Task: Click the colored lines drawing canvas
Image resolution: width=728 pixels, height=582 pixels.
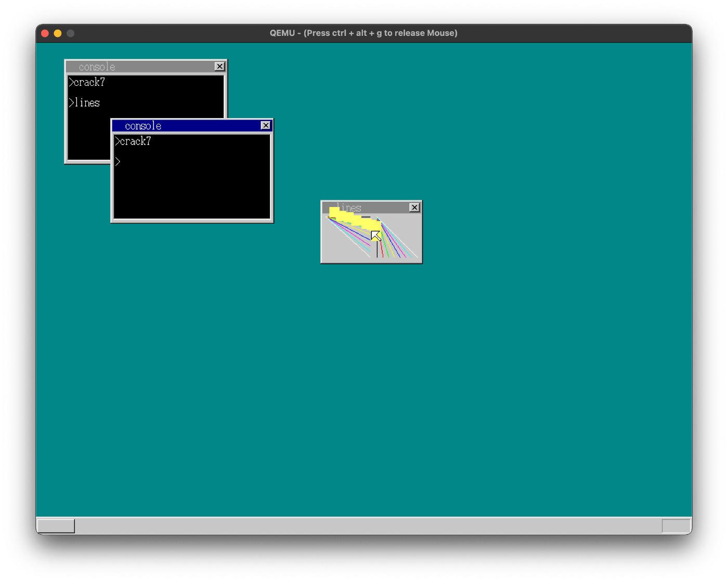Action: [x=371, y=238]
